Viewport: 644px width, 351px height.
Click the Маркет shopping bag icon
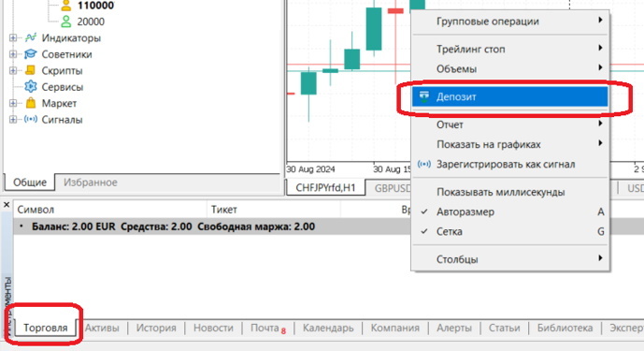click(31, 103)
